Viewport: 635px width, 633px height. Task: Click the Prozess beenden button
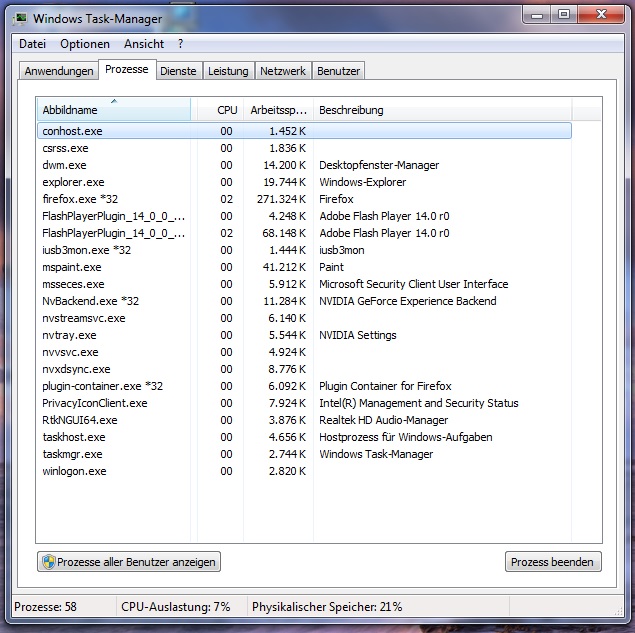click(x=553, y=562)
